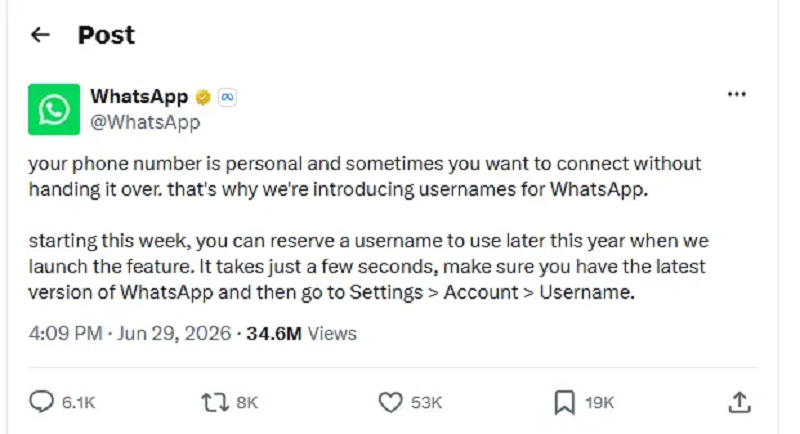Image resolution: width=800 pixels, height=434 pixels.
Task: Like the post with heart icon
Action: pyautogui.click(x=390, y=402)
